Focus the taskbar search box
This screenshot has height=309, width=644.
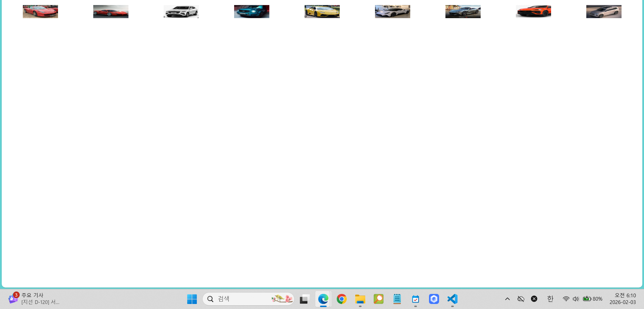point(248,299)
